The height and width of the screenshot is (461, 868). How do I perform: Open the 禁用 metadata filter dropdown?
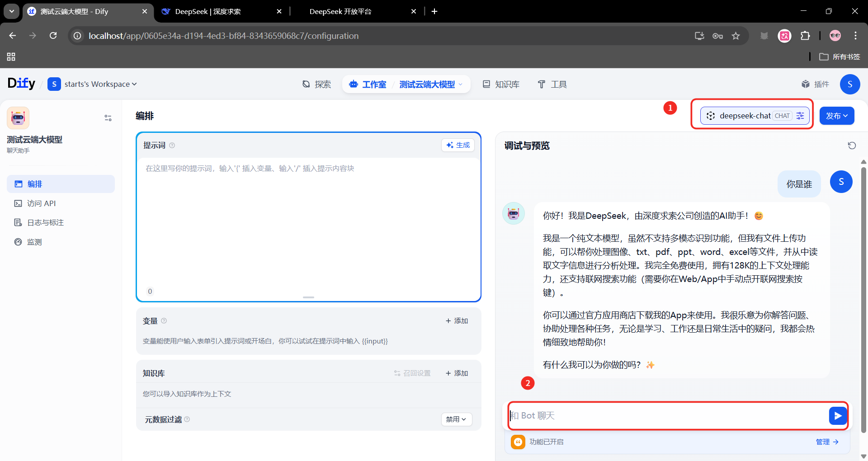[x=457, y=419]
